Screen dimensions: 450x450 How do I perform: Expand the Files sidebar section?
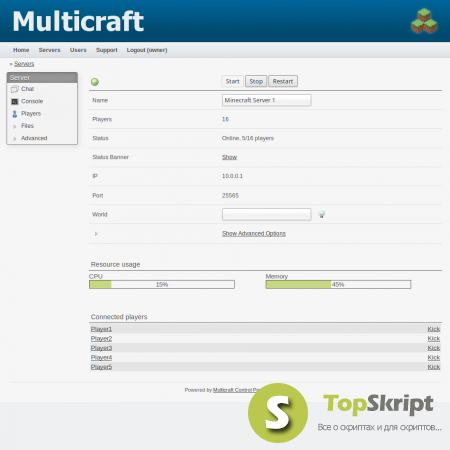[x=27, y=126]
